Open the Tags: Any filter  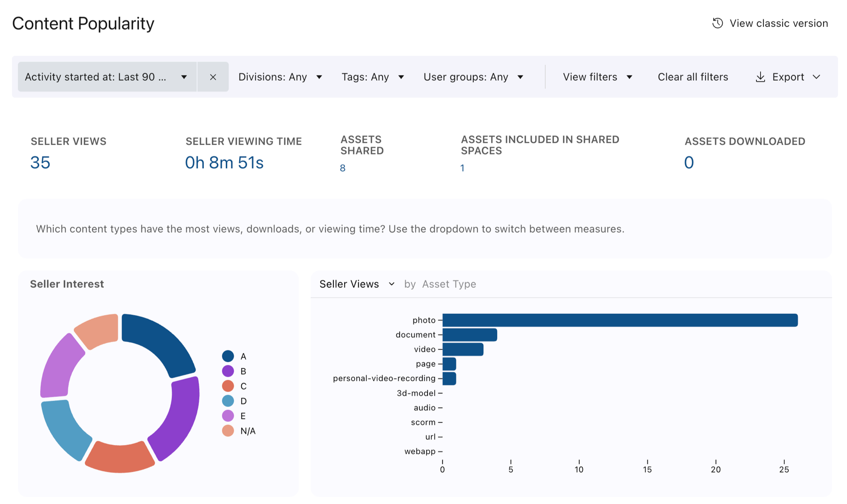[x=372, y=77]
